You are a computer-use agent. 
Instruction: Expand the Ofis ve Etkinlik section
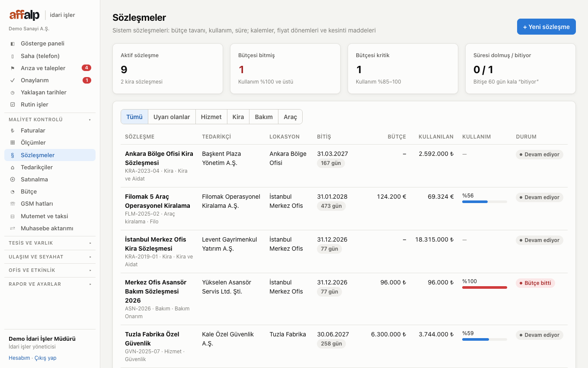(50, 270)
